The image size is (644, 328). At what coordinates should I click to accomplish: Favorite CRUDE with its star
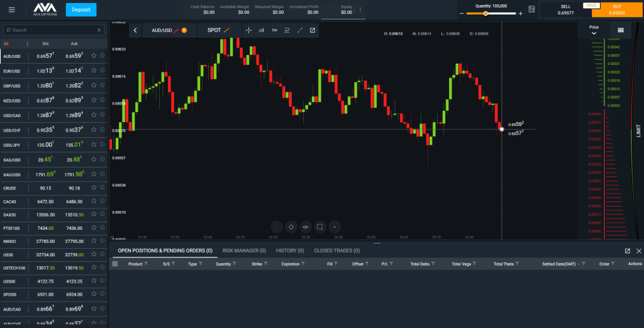94,188
